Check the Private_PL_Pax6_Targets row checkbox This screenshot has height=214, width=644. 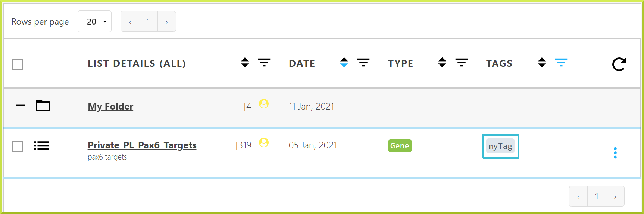pos(17,146)
